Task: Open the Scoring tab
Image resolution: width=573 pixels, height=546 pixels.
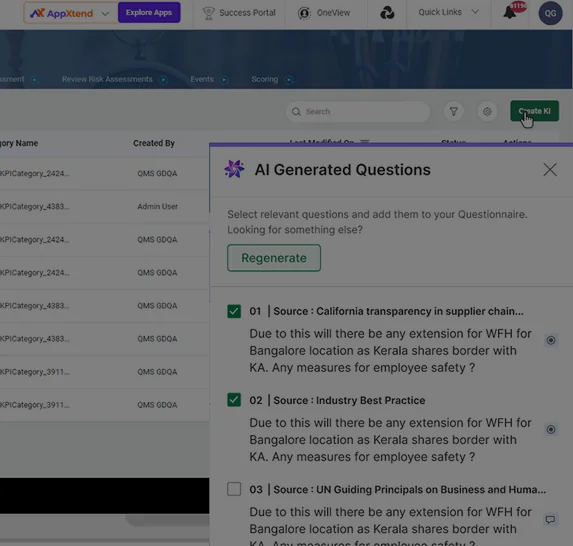Action: click(265, 79)
